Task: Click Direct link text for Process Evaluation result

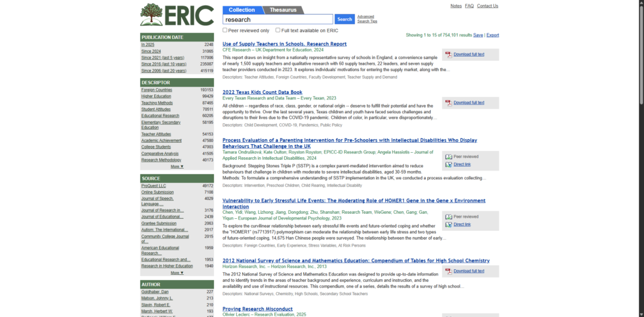Action: tap(462, 165)
